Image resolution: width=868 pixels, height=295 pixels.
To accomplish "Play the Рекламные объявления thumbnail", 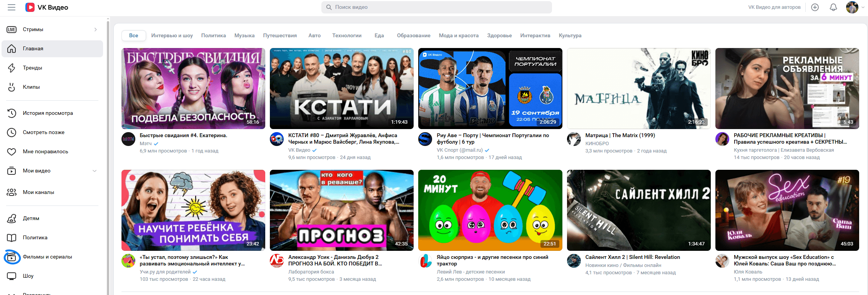I will click(x=787, y=88).
